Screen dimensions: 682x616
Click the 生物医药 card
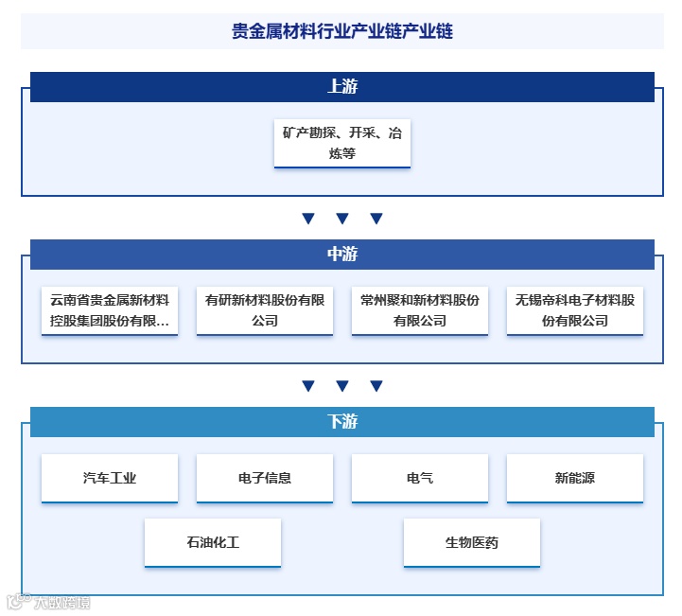(x=471, y=542)
